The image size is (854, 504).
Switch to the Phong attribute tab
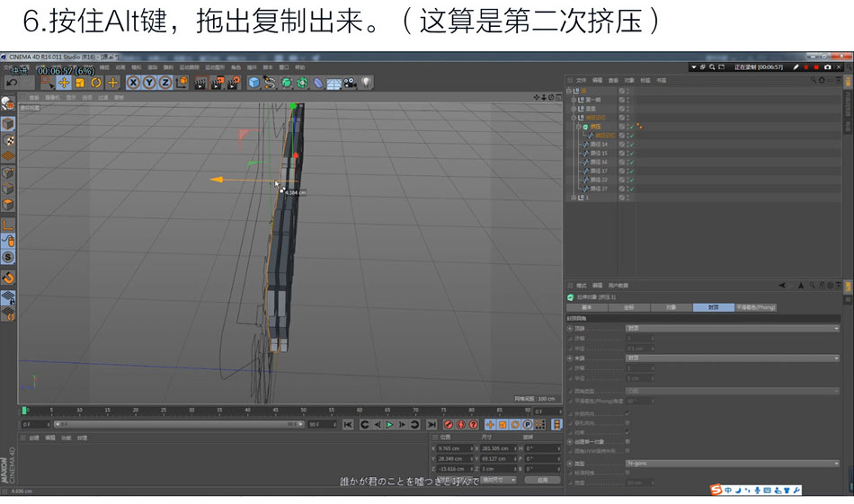(755, 307)
